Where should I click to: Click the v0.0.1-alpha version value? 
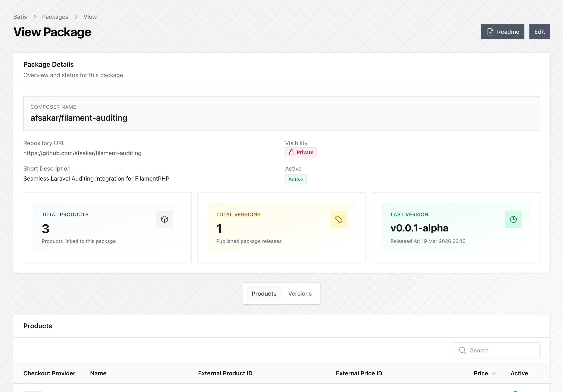pyautogui.click(x=419, y=228)
